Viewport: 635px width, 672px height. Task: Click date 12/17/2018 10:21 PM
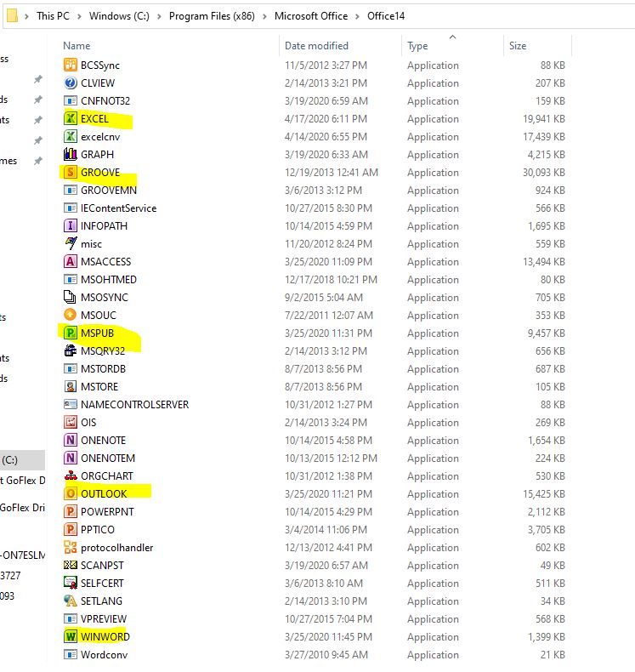click(x=331, y=279)
